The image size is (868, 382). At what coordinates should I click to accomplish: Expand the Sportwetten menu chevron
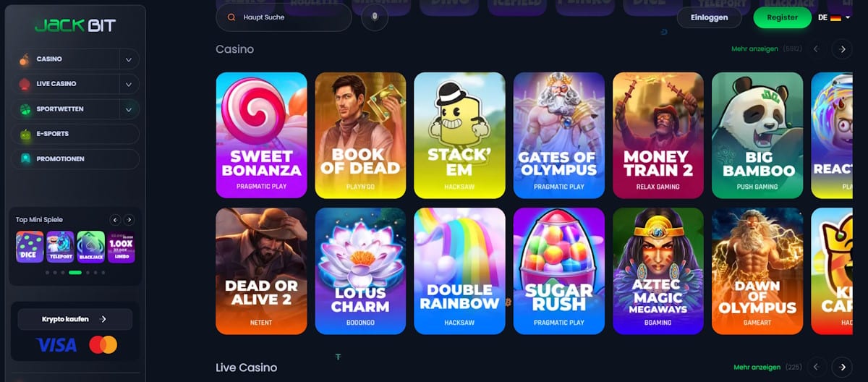click(x=128, y=109)
